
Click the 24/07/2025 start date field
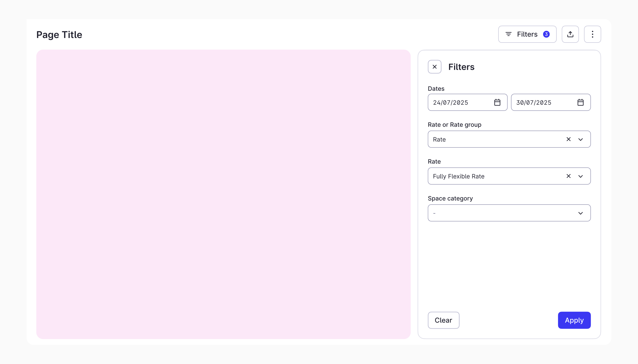click(x=450, y=103)
